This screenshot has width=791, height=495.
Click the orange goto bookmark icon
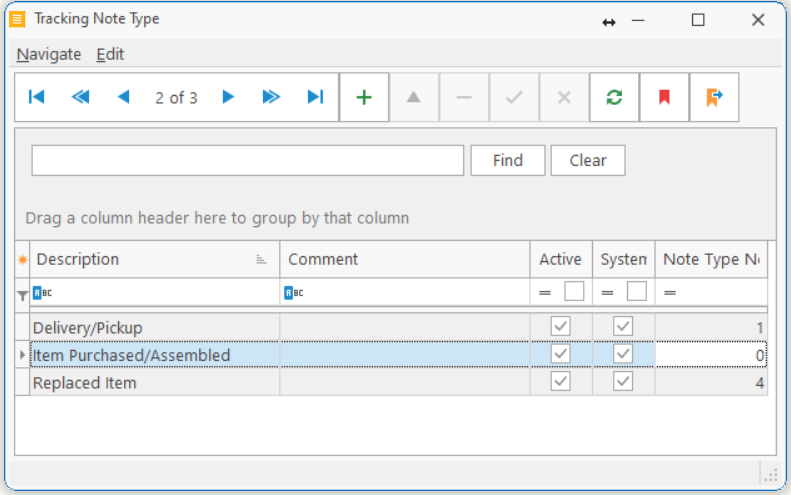[714, 97]
